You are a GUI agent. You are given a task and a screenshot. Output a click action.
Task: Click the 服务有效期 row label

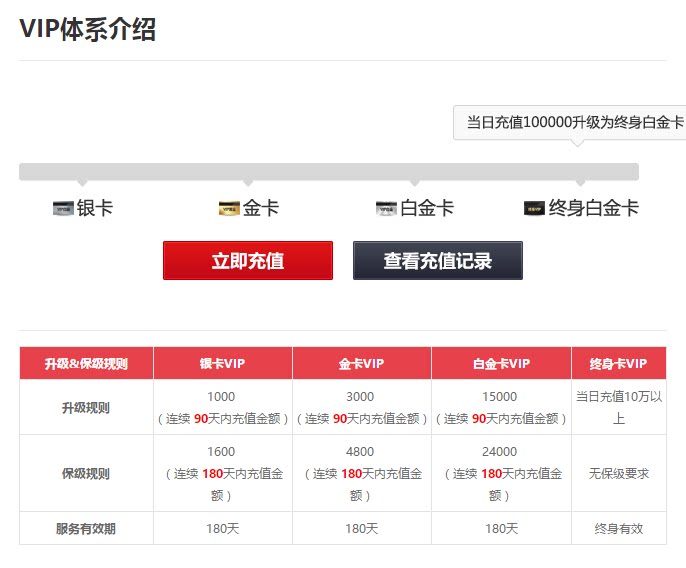[86, 528]
